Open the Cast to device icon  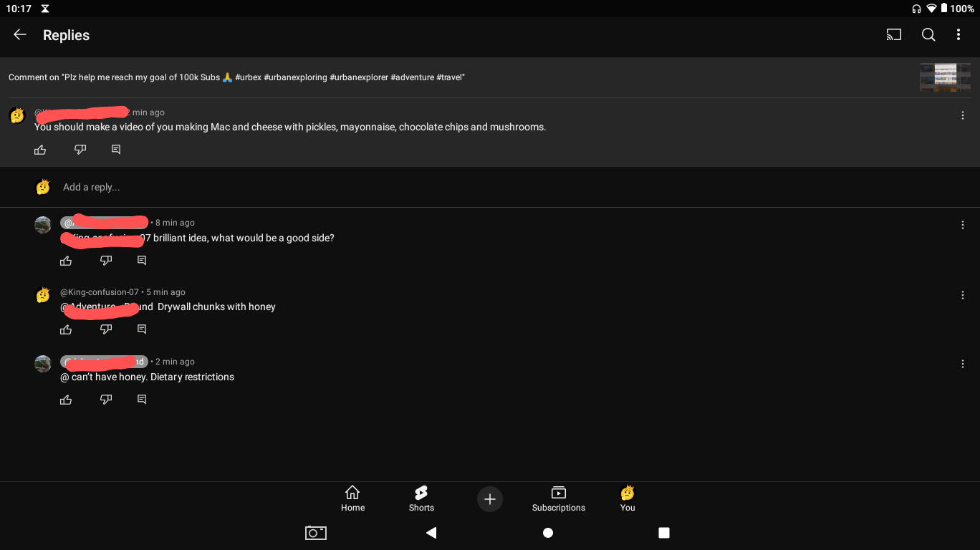tap(893, 35)
